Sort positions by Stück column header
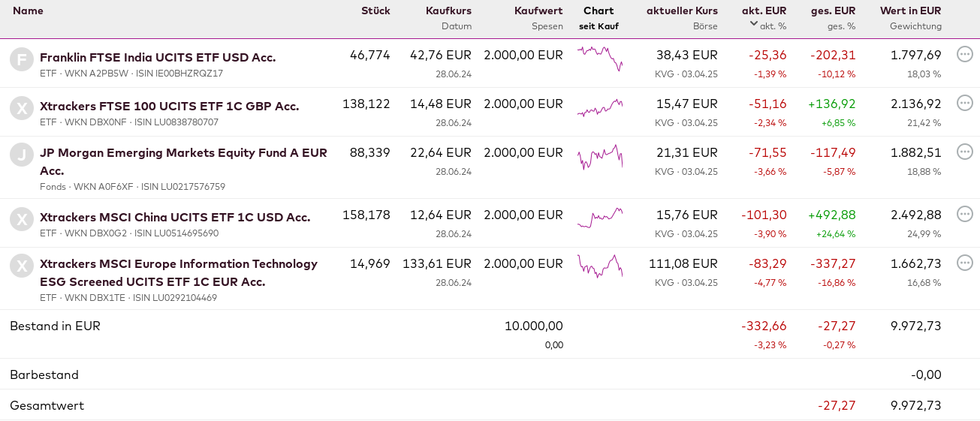 click(375, 11)
